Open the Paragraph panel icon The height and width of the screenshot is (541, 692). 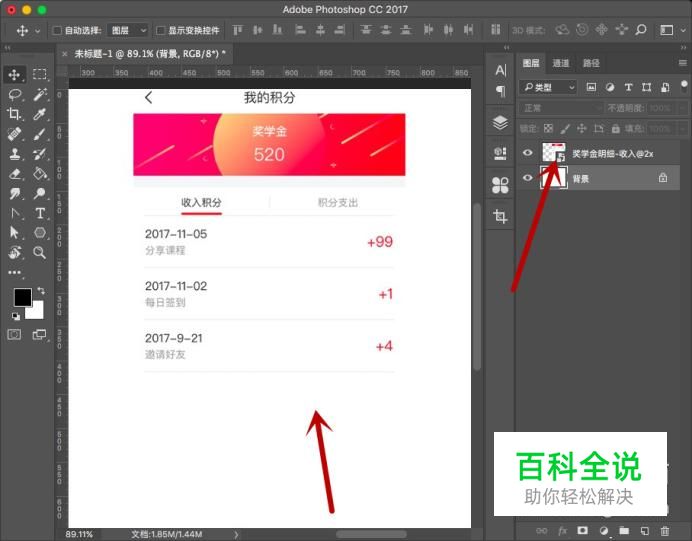(x=500, y=91)
